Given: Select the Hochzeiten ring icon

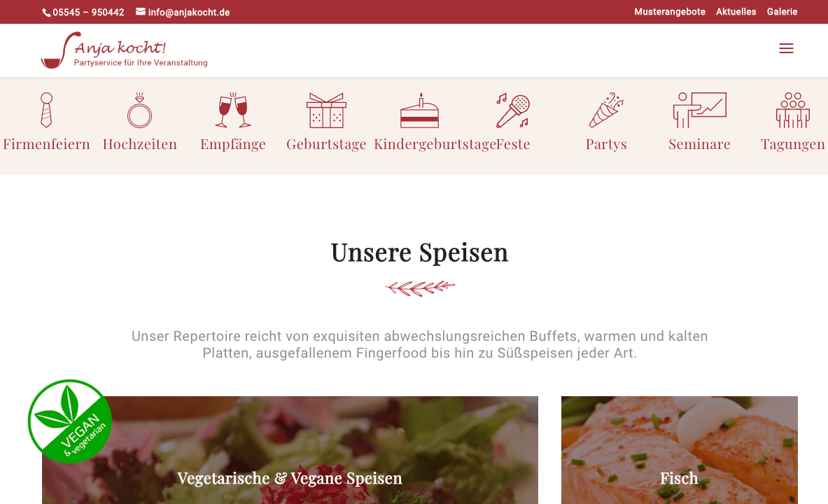Looking at the screenshot, I should coord(139,110).
